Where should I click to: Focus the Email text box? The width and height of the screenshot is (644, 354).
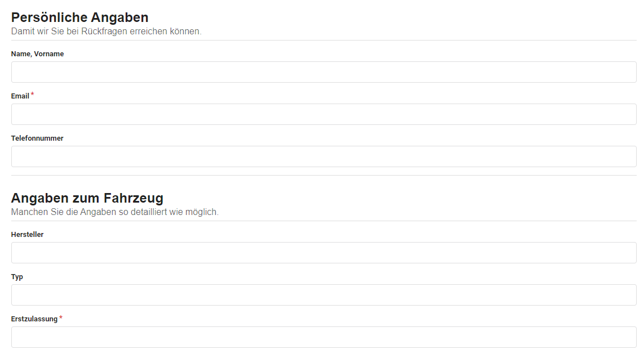pyautogui.click(x=323, y=114)
